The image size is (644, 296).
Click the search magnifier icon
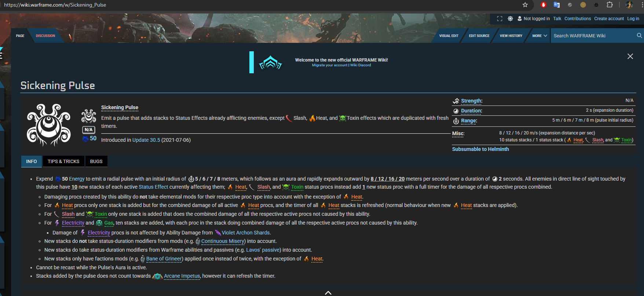[x=639, y=36]
